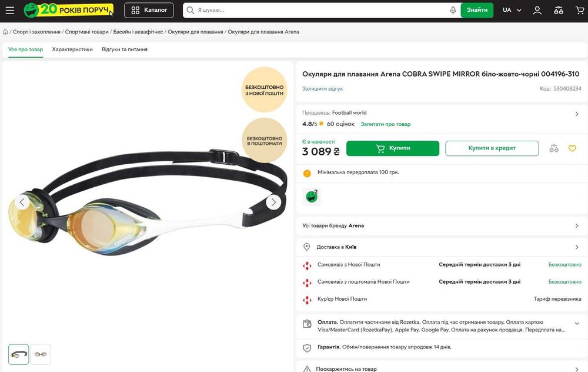Click the Rozetka 20 years logo
Screen dimensions: 588x372
click(x=68, y=10)
